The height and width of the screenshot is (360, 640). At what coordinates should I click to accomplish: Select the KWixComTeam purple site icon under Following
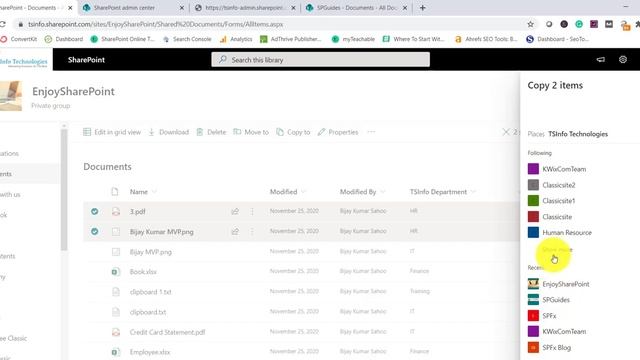pos(533,169)
